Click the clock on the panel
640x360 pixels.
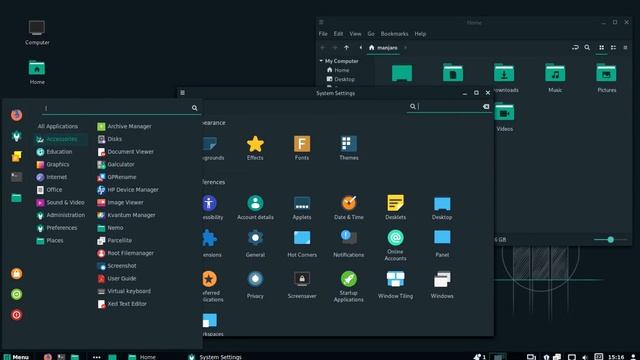(616, 357)
